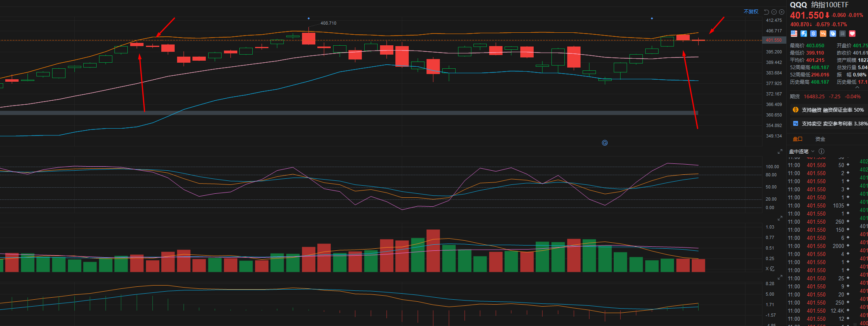Click the blue dollar sign icon under price

813,34
